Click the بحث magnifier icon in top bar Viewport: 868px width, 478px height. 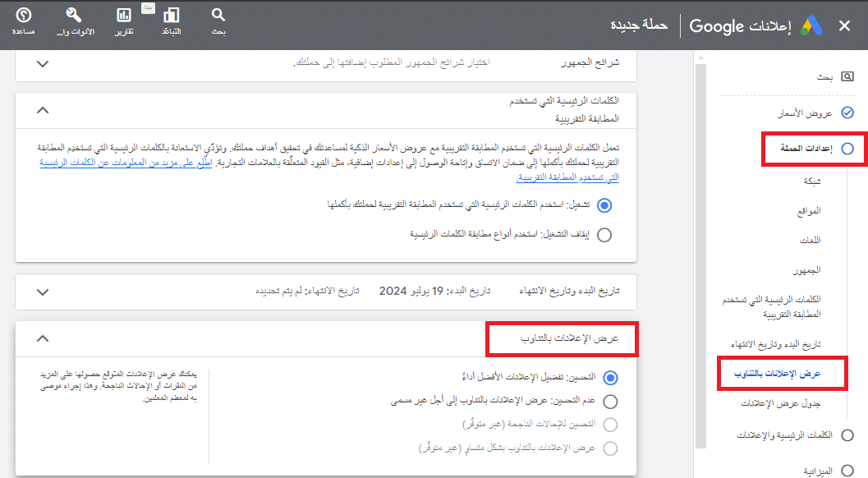point(218,15)
